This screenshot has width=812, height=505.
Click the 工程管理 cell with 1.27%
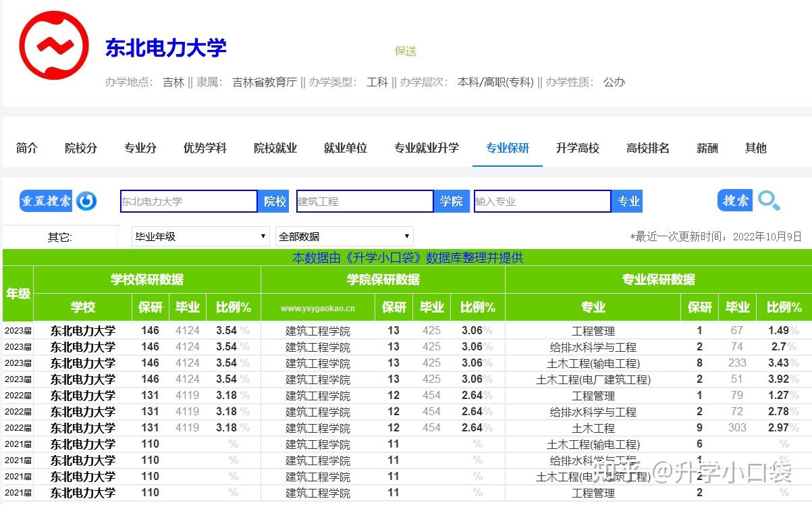(x=593, y=396)
